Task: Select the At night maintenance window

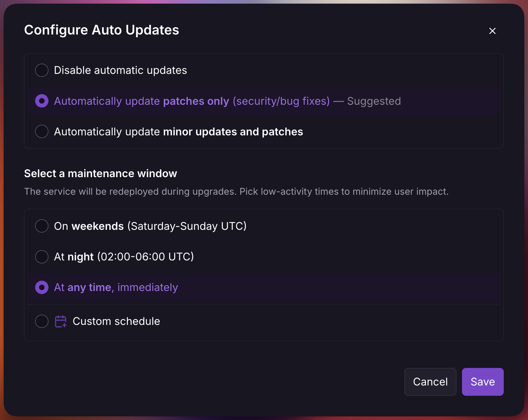Action: coord(42,257)
